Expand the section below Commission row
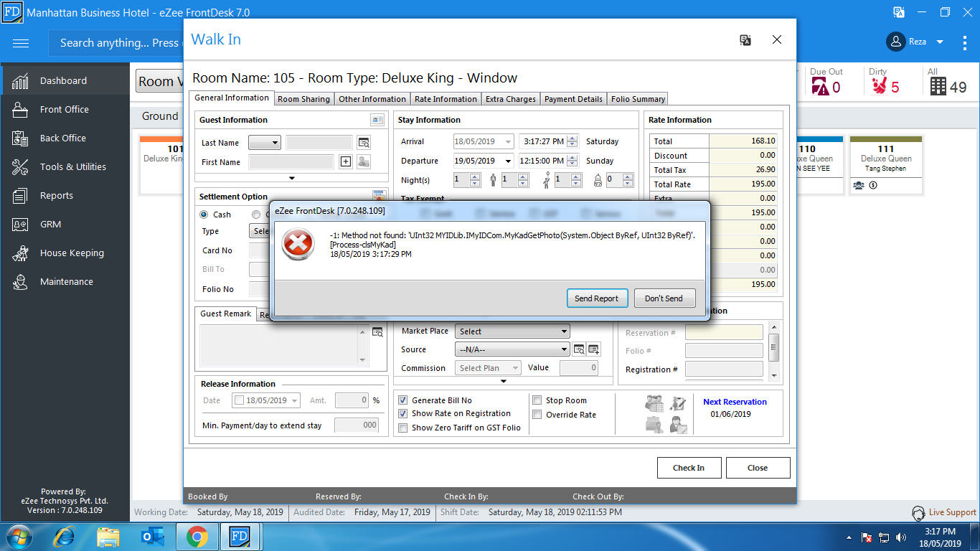 pyautogui.click(x=504, y=381)
